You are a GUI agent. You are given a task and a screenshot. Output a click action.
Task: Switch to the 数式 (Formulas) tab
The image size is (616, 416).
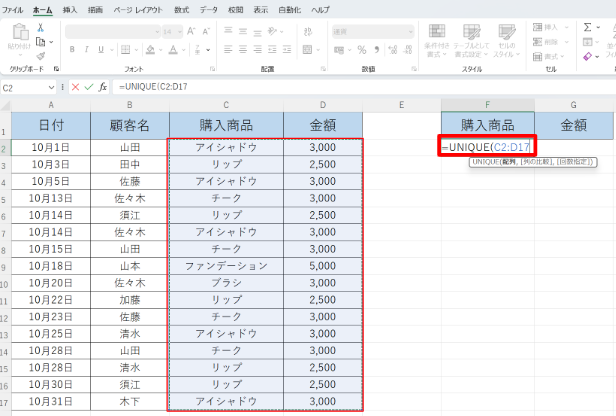181,8
